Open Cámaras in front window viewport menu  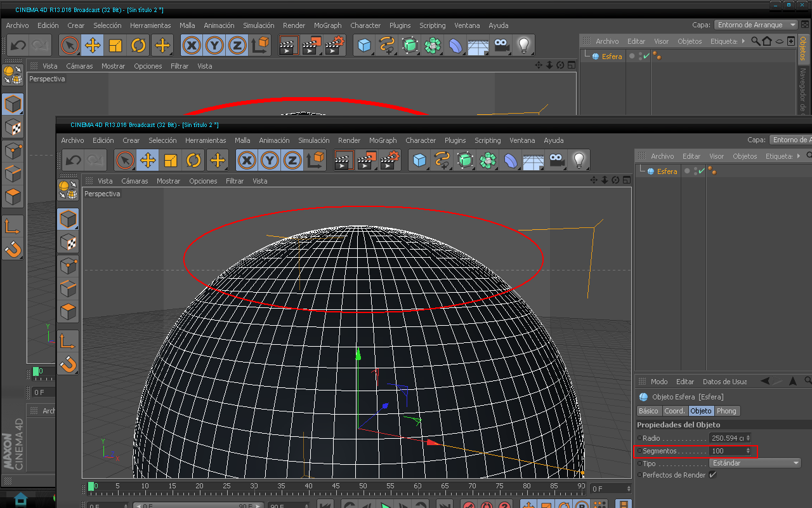tap(134, 181)
